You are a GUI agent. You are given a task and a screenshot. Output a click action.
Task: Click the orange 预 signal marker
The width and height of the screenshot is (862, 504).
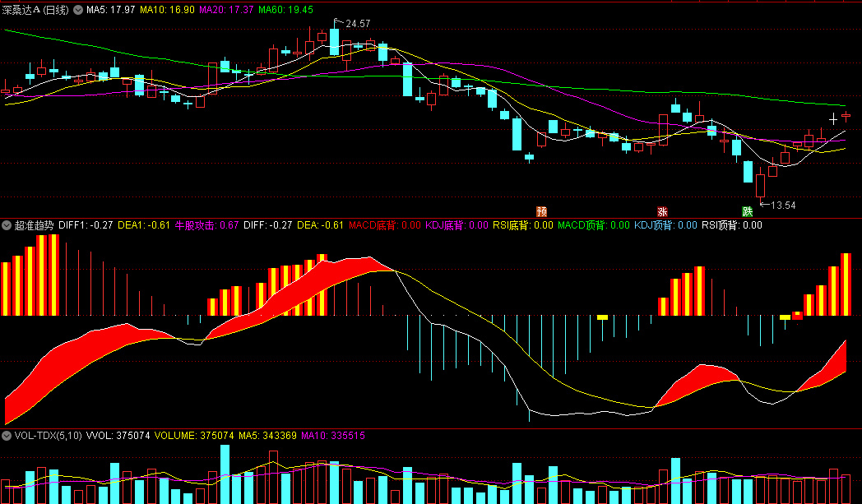pos(541,211)
